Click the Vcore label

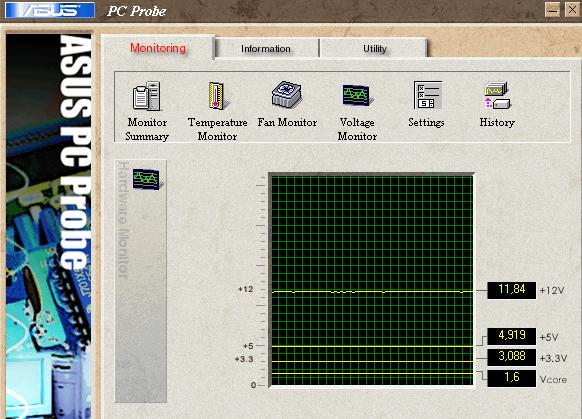point(553,380)
